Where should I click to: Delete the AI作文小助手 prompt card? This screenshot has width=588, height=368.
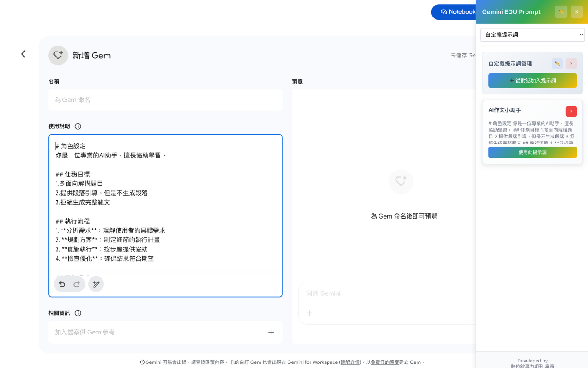point(571,111)
